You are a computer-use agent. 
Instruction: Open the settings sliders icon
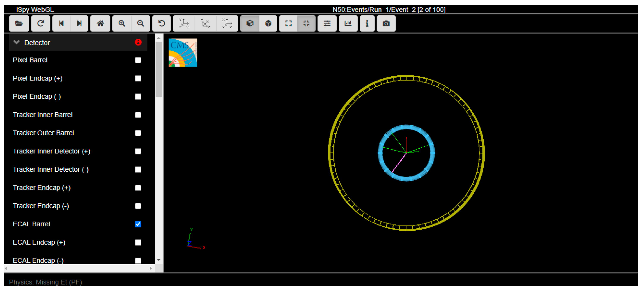[x=327, y=23]
